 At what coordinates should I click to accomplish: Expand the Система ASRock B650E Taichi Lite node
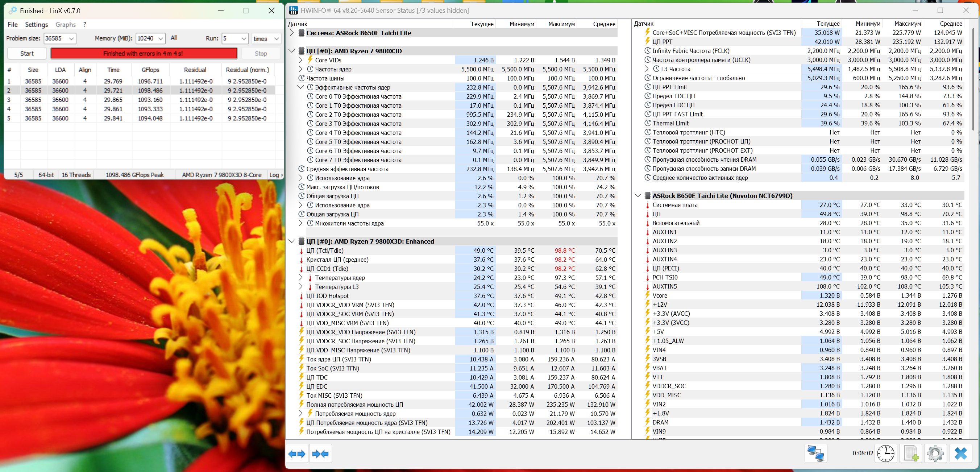click(292, 33)
